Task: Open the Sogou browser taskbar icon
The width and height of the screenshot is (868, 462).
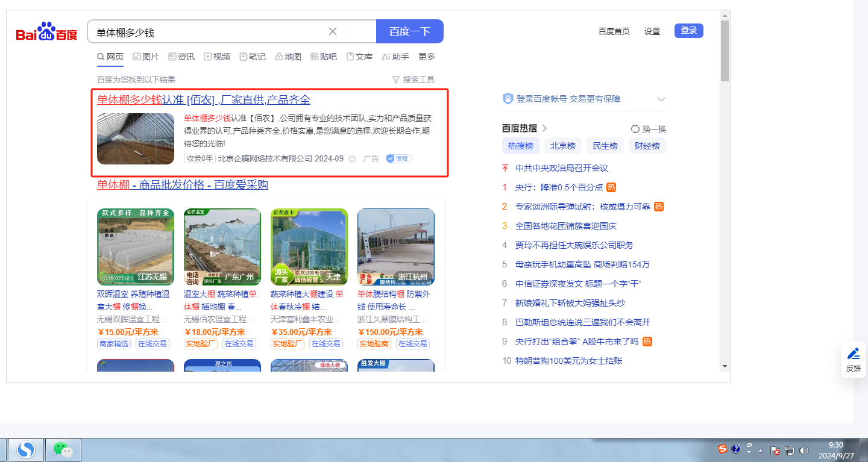Action: click(x=26, y=449)
